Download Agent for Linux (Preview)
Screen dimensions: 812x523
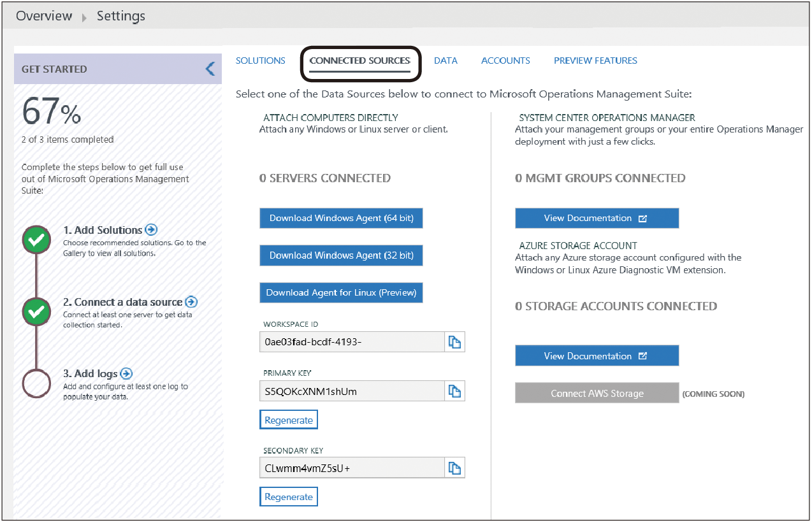(342, 292)
